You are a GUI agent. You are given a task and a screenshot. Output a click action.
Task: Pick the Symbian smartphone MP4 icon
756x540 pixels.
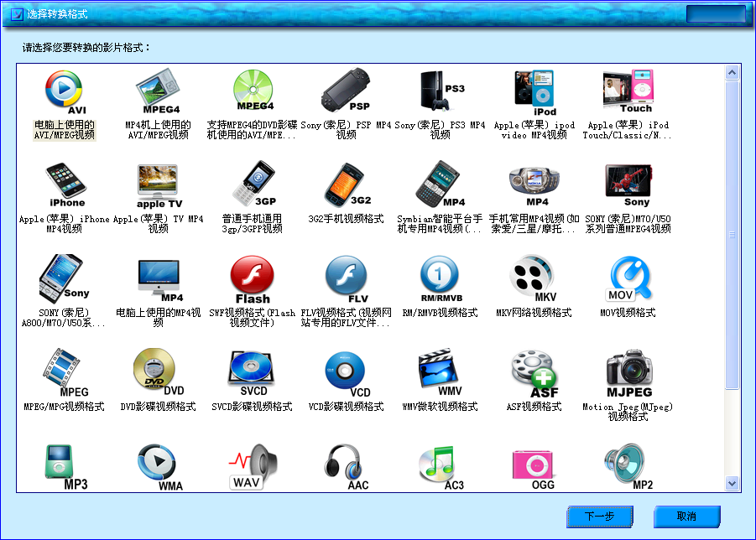pyautogui.click(x=441, y=184)
